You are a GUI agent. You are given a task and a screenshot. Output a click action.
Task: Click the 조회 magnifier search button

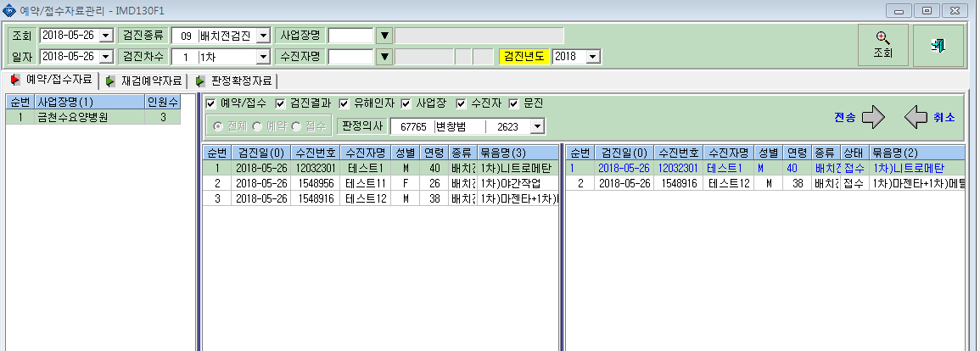[883, 46]
